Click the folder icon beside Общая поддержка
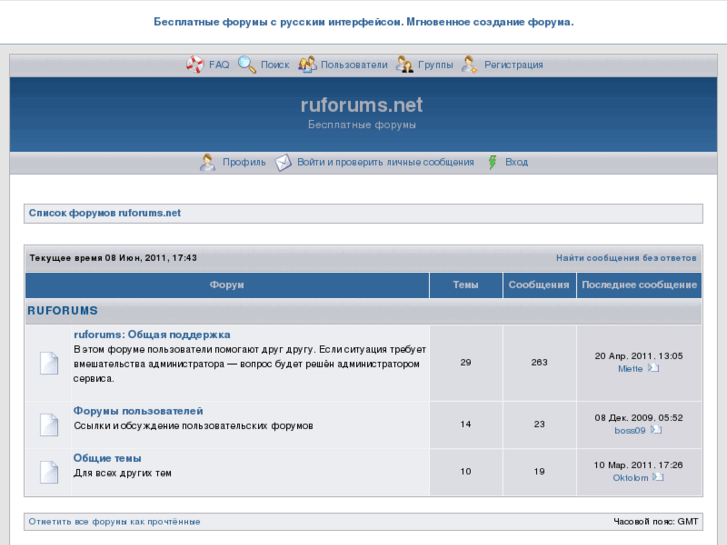 click(49, 363)
